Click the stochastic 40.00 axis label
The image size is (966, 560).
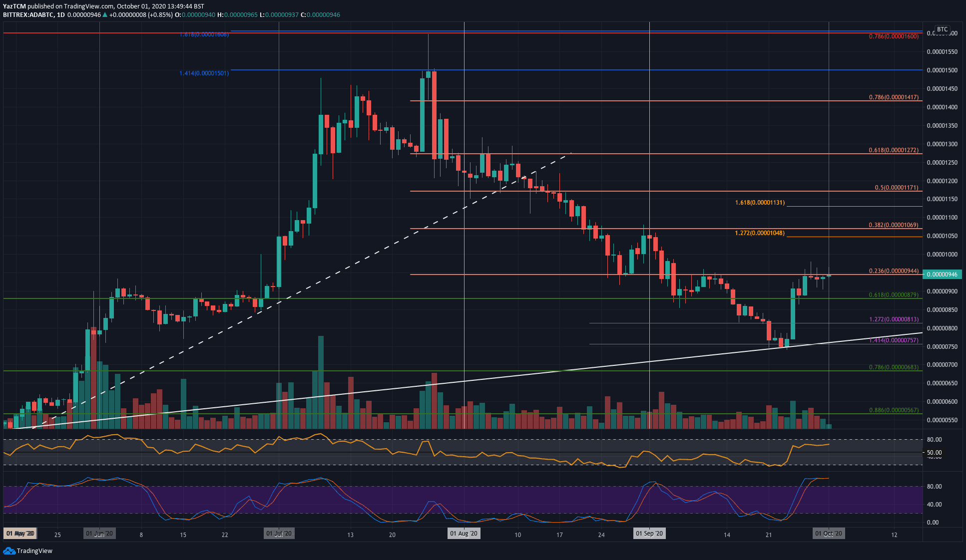tap(934, 505)
